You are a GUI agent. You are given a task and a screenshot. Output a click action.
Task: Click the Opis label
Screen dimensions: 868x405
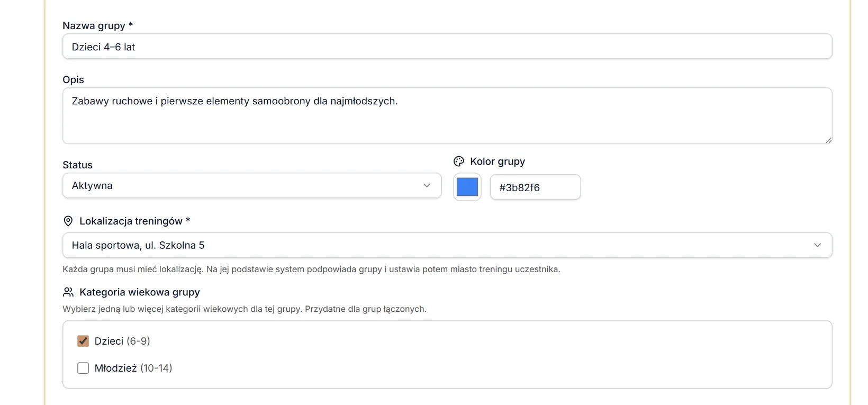(x=73, y=79)
